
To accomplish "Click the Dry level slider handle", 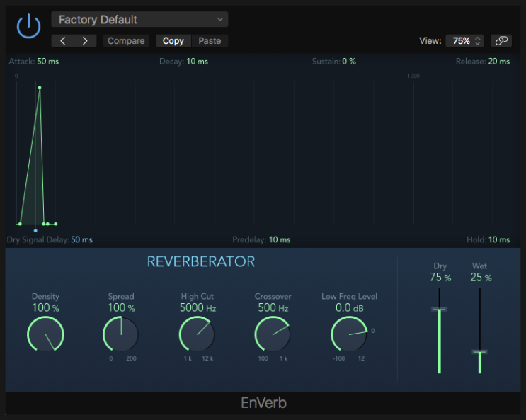I will 440,310.
